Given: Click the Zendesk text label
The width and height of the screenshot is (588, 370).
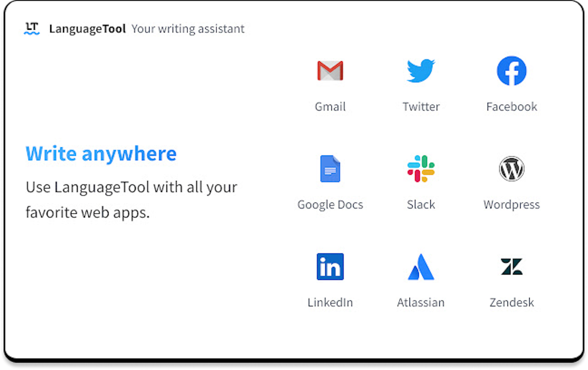Looking at the screenshot, I should pos(511,303).
